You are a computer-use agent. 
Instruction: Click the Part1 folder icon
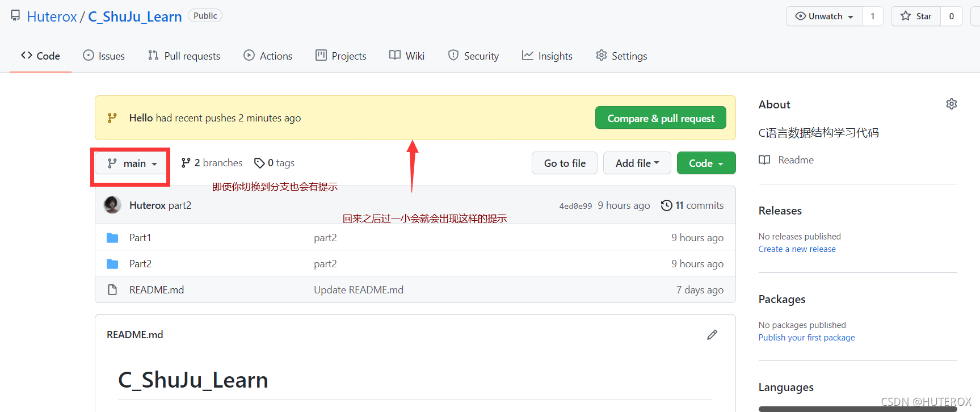coord(112,238)
